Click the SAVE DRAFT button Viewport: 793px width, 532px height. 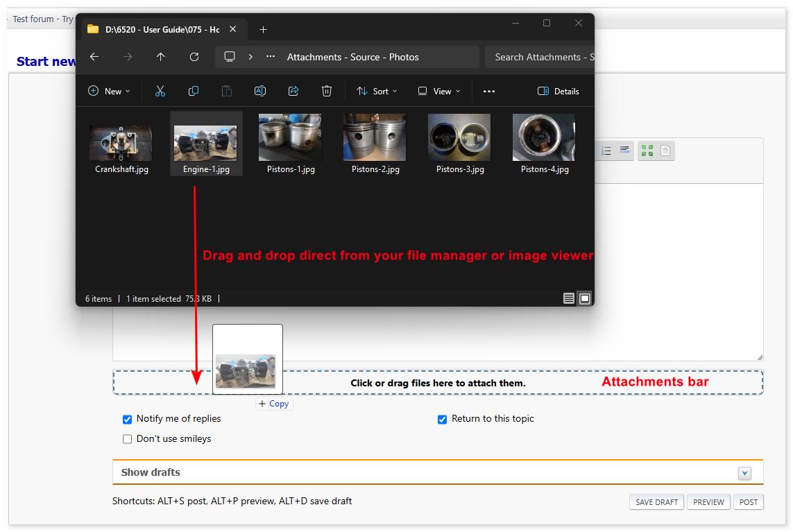(x=656, y=501)
